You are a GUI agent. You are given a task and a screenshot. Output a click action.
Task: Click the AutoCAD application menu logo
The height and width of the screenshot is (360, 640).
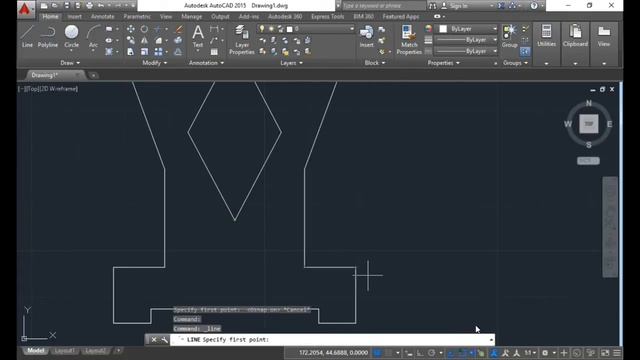(x=26, y=9)
